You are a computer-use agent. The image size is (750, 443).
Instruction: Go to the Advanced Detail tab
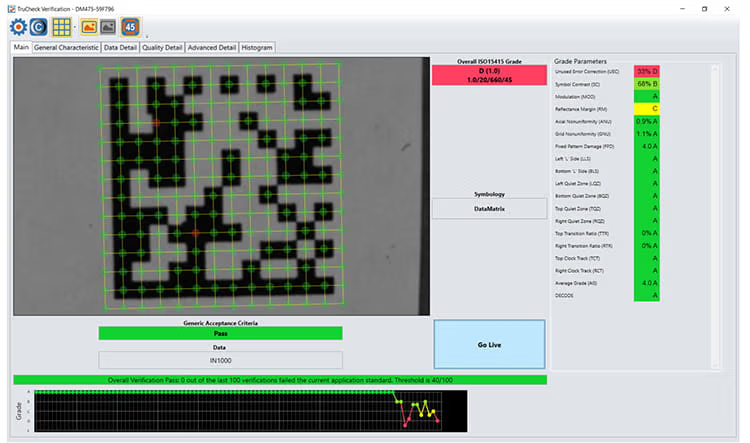point(212,47)
